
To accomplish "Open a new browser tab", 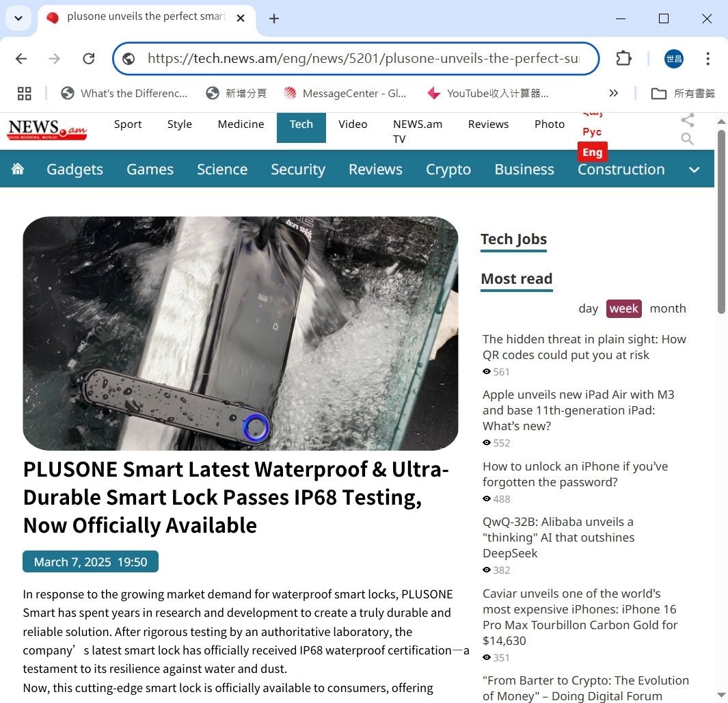I will pyautogui.click(x=274, y=18).
